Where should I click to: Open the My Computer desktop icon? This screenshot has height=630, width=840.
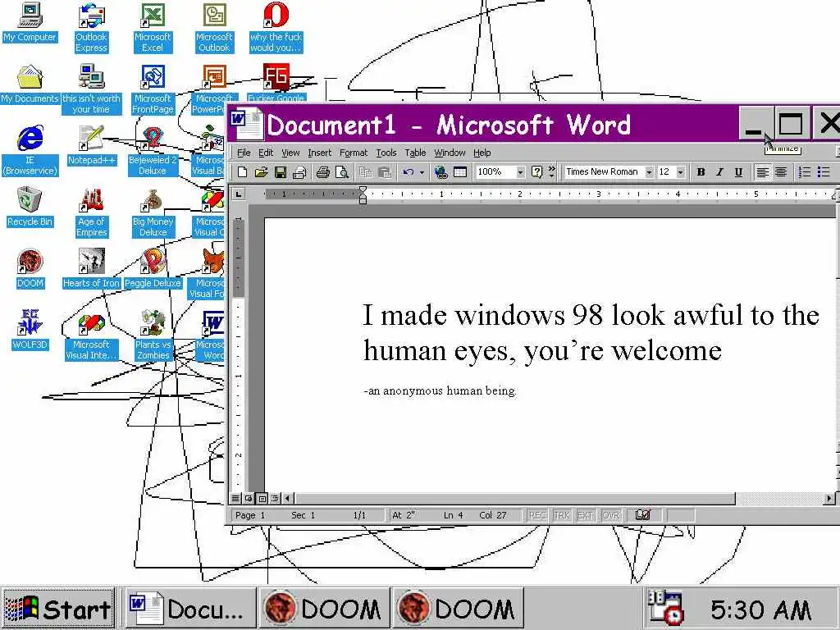[30, 23]
